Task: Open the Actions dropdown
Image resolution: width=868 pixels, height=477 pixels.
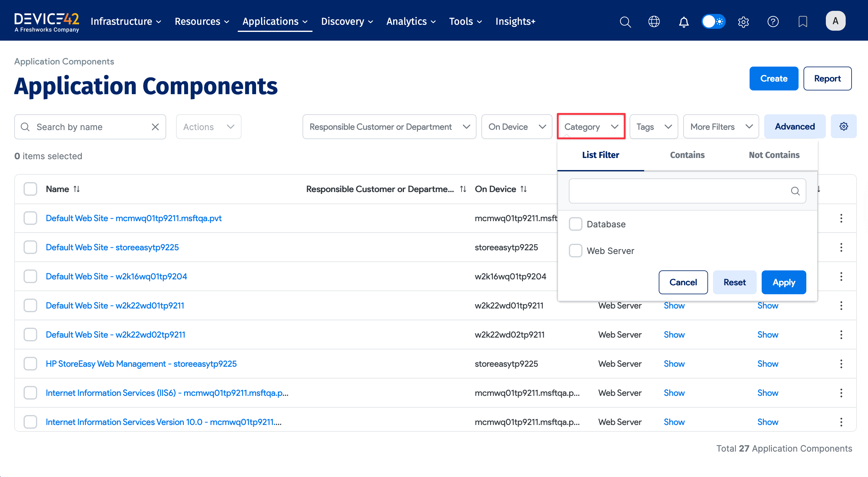Action: click(208, 127)
